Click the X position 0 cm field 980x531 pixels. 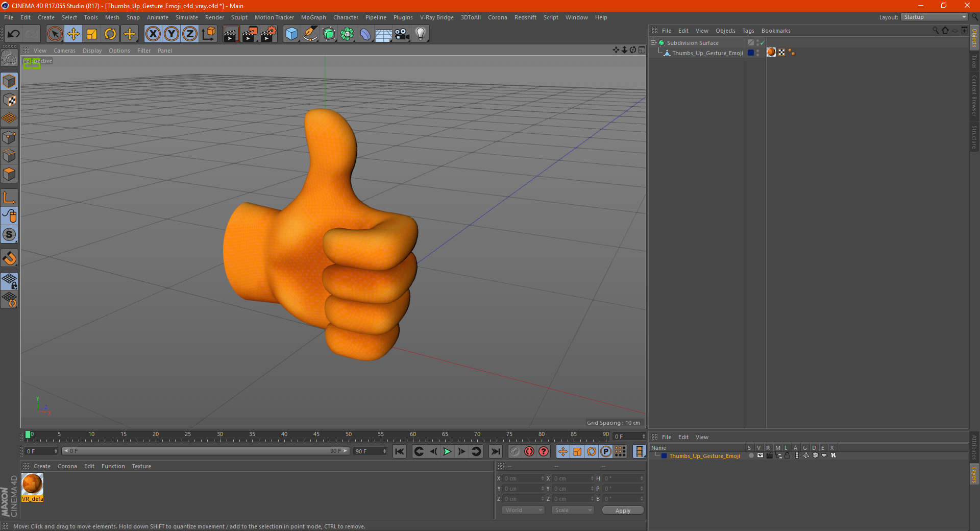pyautogui.click(x=524, y=478)
